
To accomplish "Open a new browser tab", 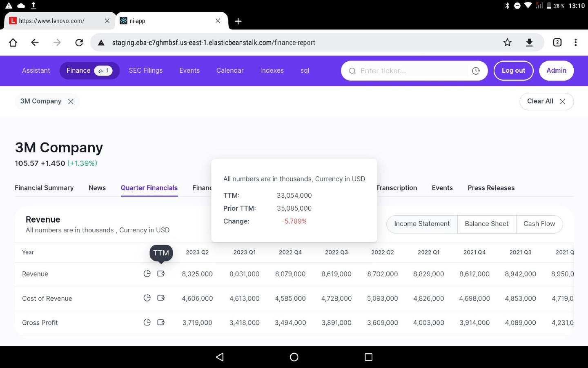I will [x=238, y=21].
